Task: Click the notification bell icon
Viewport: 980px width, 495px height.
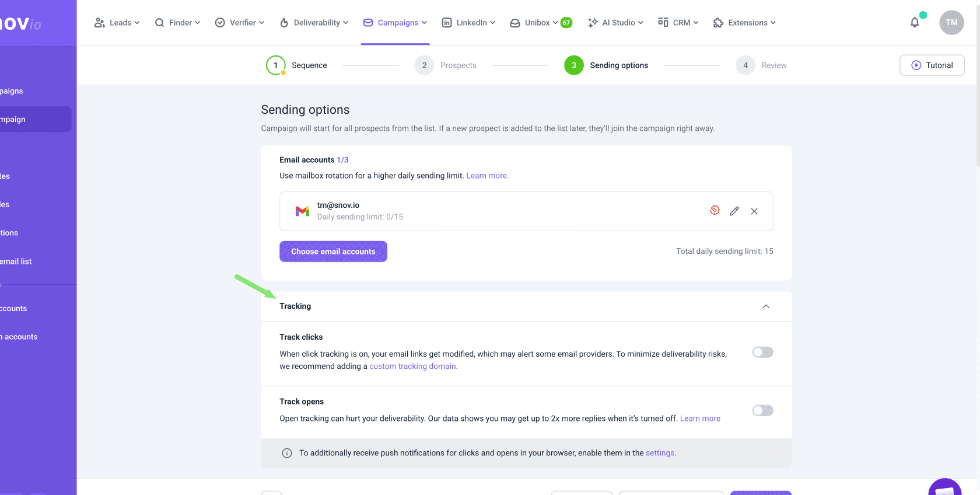Action: [915, 23]
